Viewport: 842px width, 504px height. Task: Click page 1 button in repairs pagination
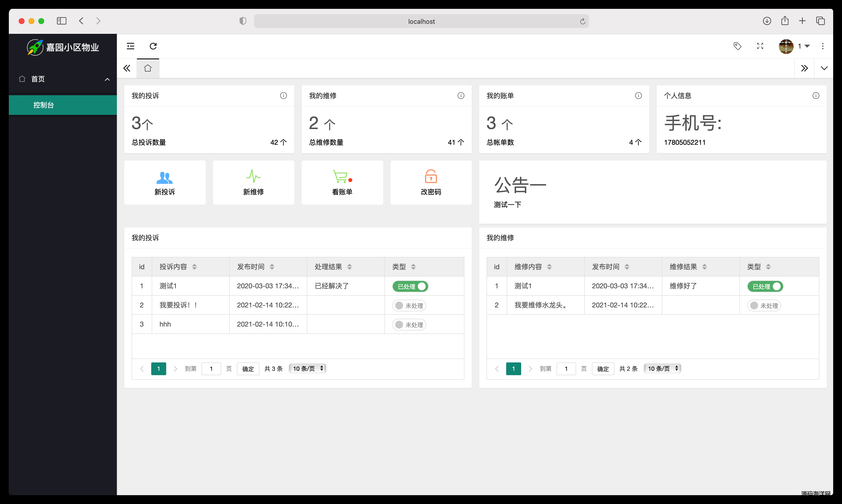pyautogui.click(x=513, y=369)
